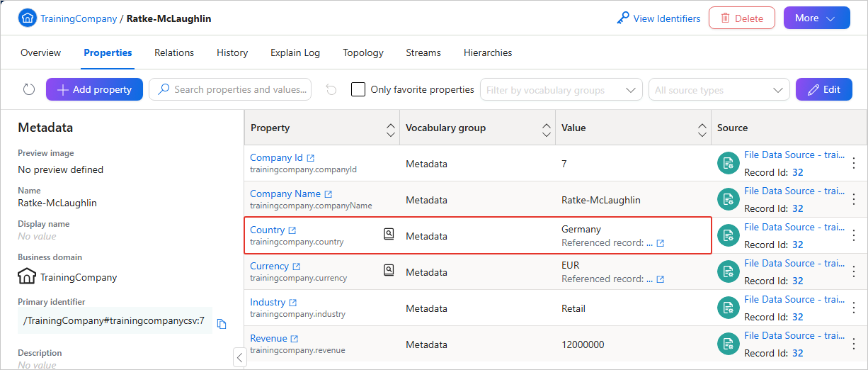Click the Edit button
This screenshot has height=370, width=868.
[x=824, y=89]
